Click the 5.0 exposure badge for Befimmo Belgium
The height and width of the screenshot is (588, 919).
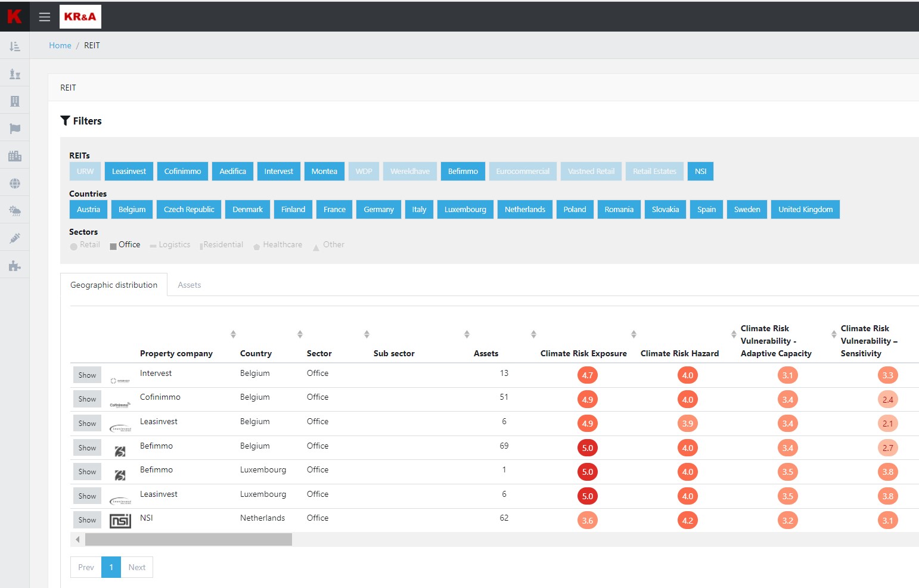[x=587, y=448]
